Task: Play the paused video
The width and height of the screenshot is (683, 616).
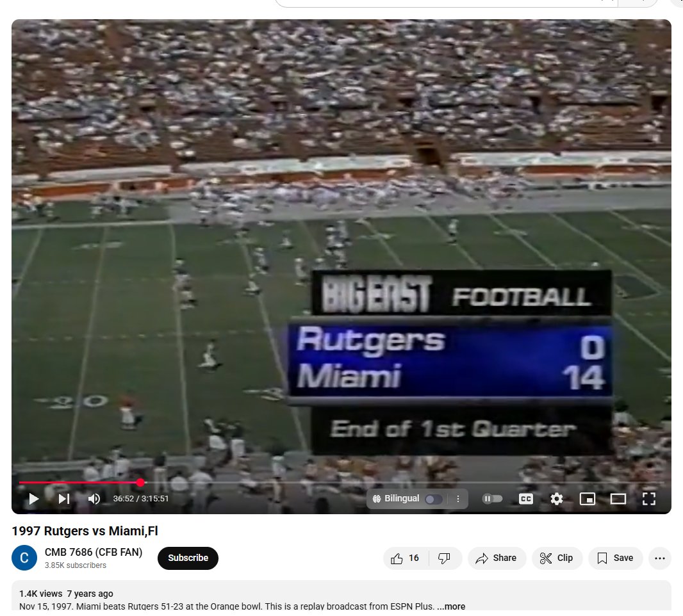Action: point(33,498)
